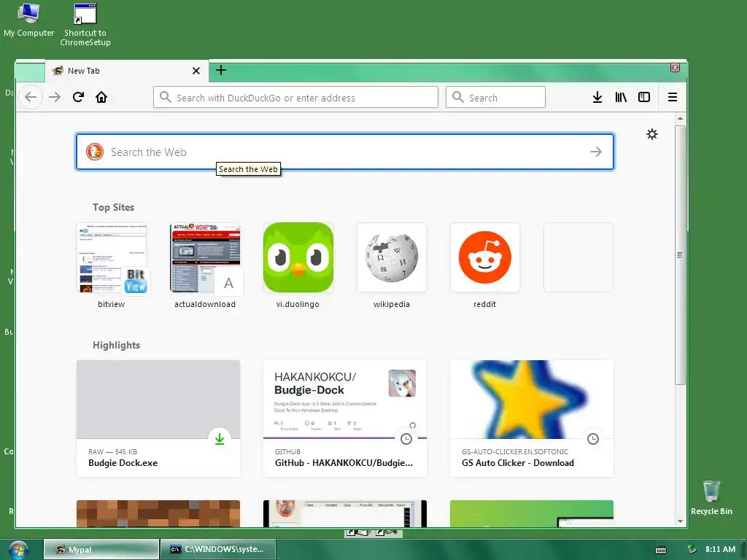Open the green partially visible highlight card
This screenshot has width=747, height=560.
(x=532, y=513)
